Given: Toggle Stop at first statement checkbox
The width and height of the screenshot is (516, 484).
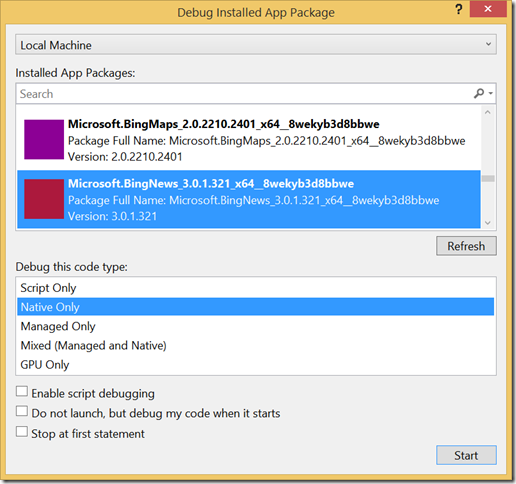Looking at the screenshot, I should [22, 431].
